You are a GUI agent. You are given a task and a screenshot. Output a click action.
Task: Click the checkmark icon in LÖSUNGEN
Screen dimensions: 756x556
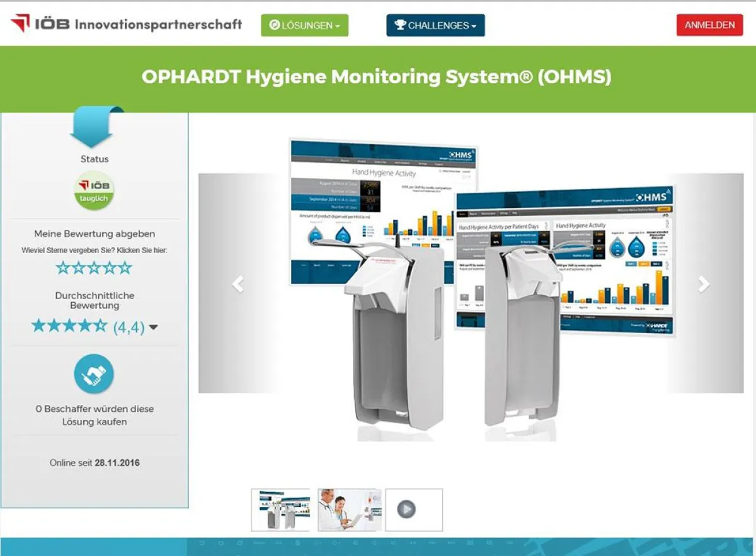(x=274, y=25)
